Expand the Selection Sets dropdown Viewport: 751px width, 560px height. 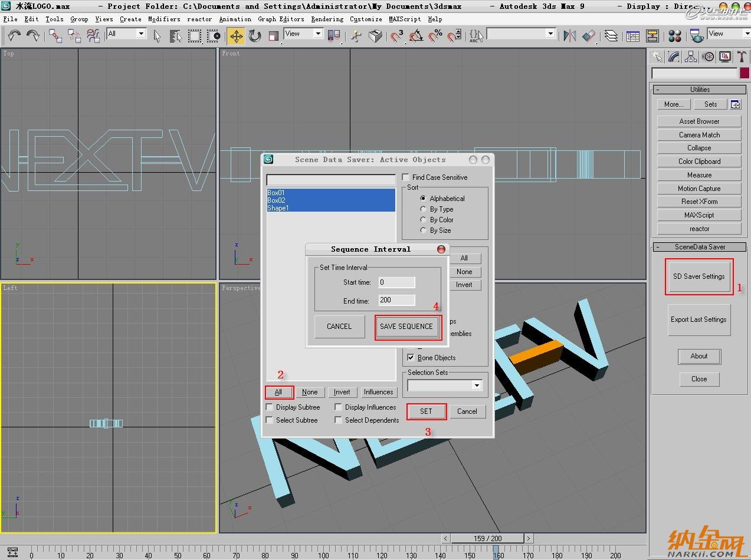(x=476, y=386)
